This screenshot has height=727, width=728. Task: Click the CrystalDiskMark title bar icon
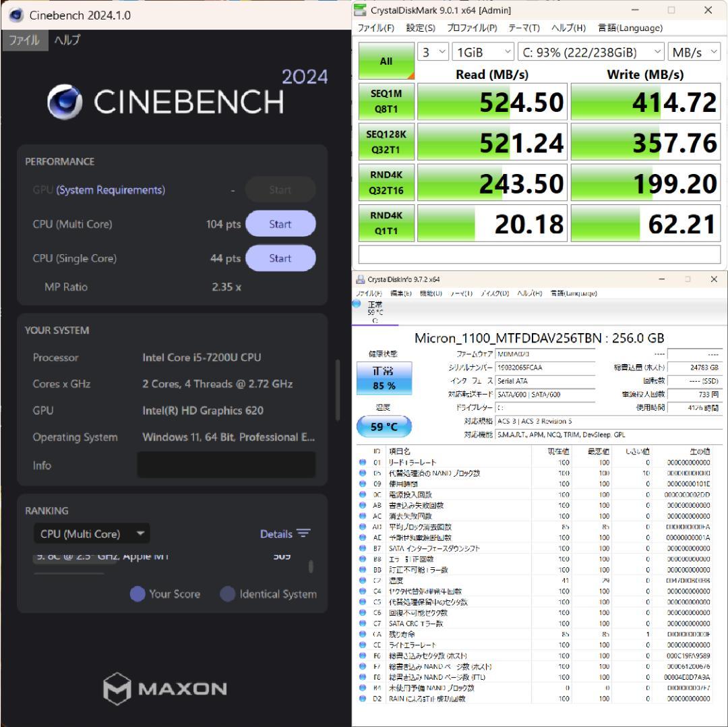click(x=361, y=10)
